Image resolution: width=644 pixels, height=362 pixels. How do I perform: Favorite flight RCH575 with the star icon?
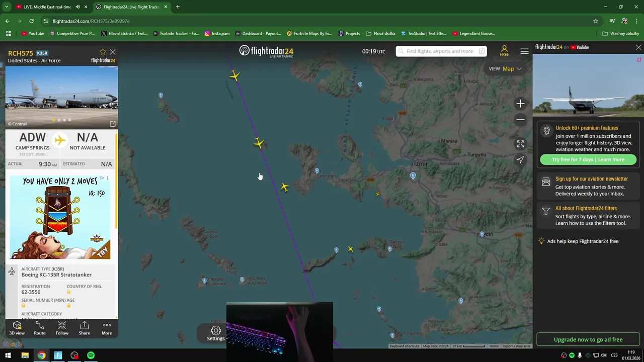click(x=103, y=52)
